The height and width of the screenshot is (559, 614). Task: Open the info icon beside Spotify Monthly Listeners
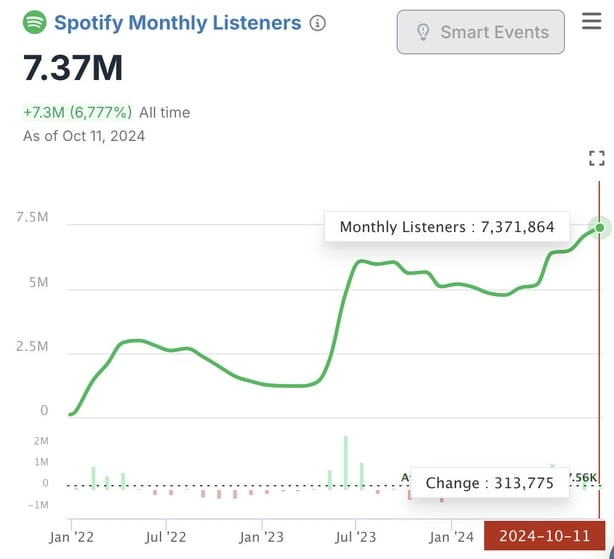click(x=318, y=23)
